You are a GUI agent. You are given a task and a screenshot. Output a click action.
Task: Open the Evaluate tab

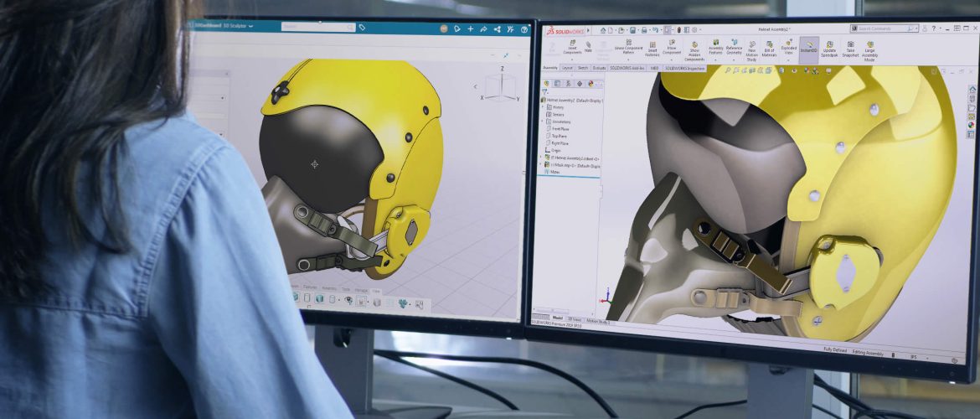(599, 68)
